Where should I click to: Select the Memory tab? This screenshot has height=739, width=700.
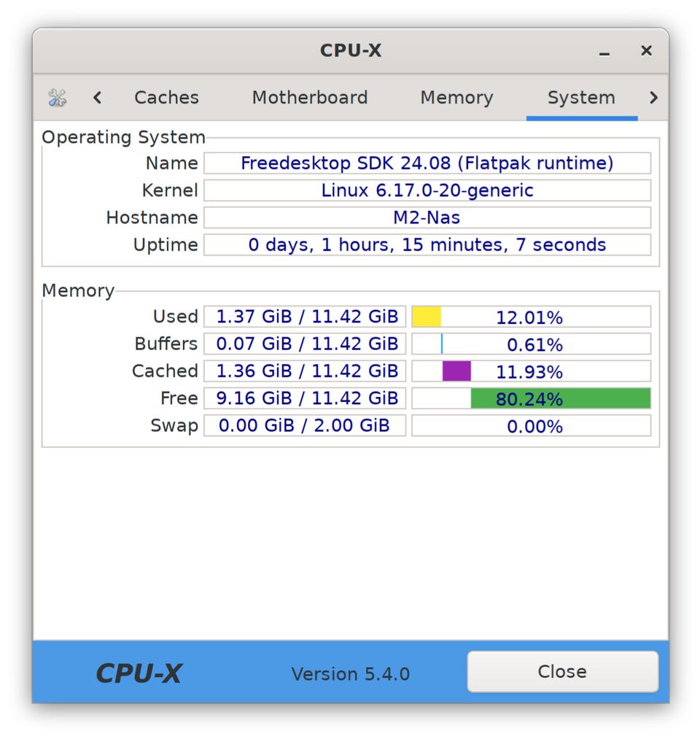pyautogui.click(x=456, y=98)
